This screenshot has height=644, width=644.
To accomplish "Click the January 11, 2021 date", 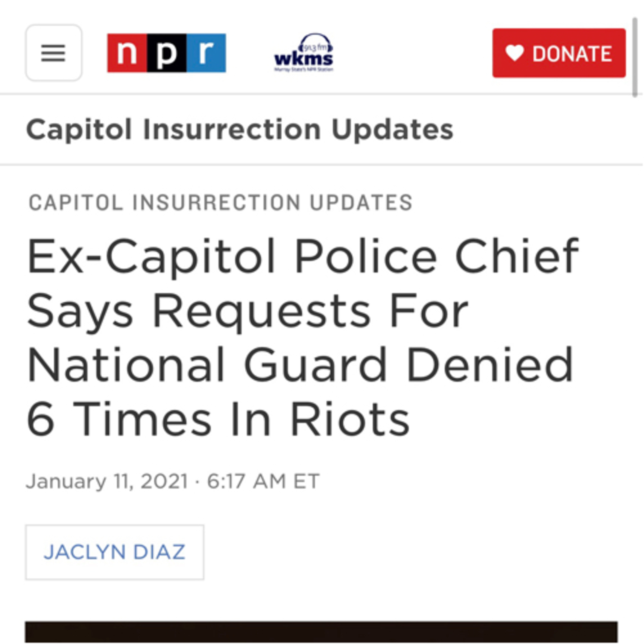I will click(x=107, y=481).
